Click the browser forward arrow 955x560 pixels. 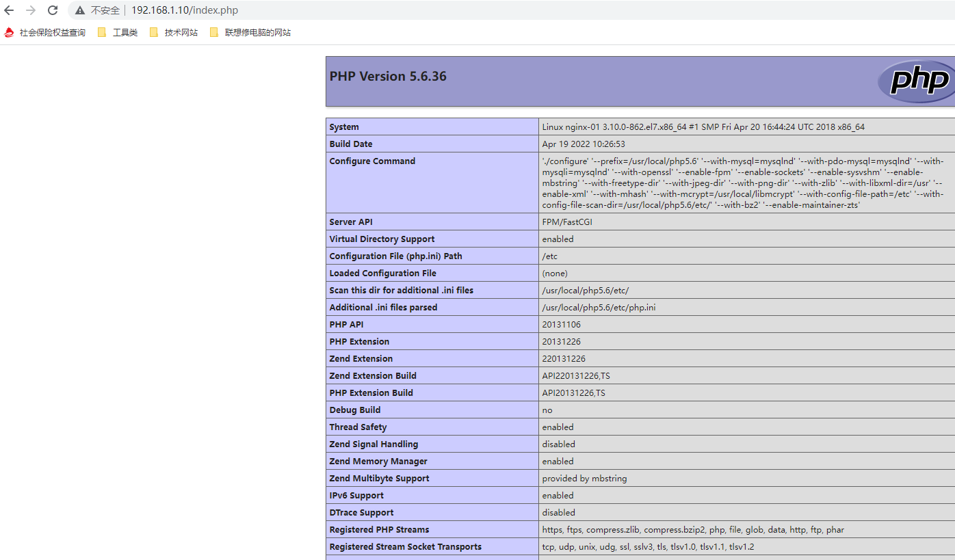(31, 10)
